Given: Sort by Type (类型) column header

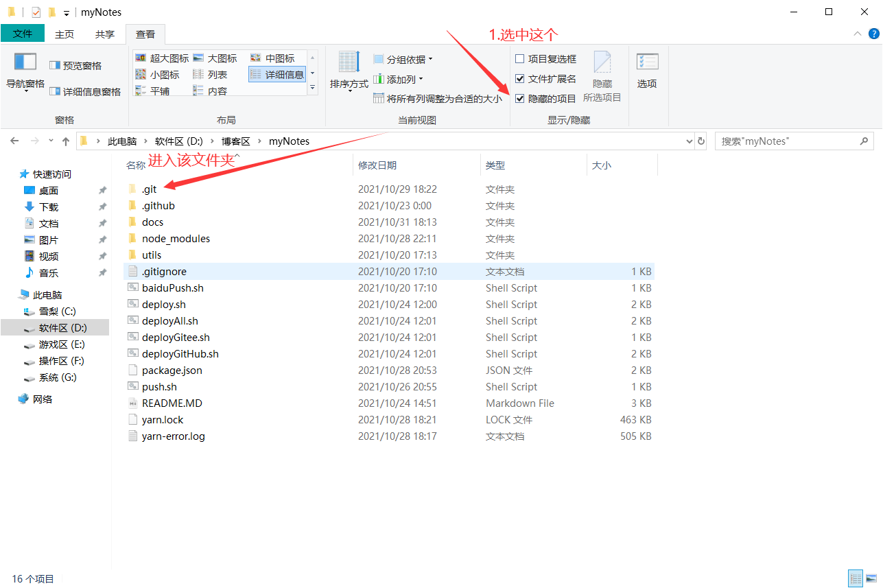Looking at the screenshot, I should coord(495,165).
